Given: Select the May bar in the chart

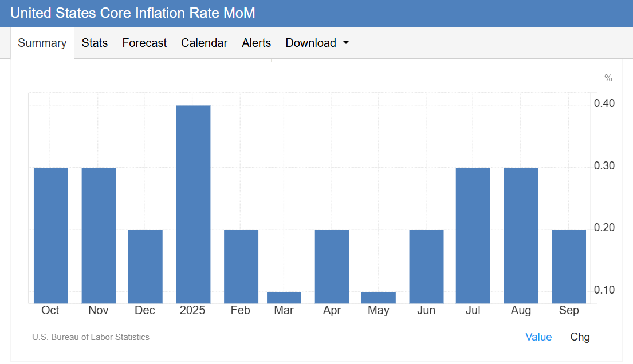Looking at the screenshot, I should tap(379, 298).
